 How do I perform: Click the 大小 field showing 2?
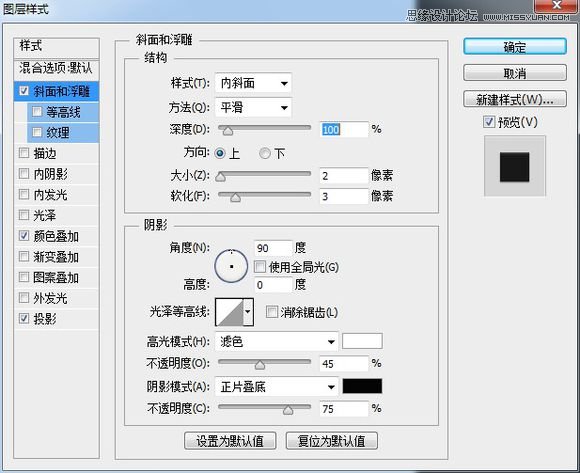[344, 176]
